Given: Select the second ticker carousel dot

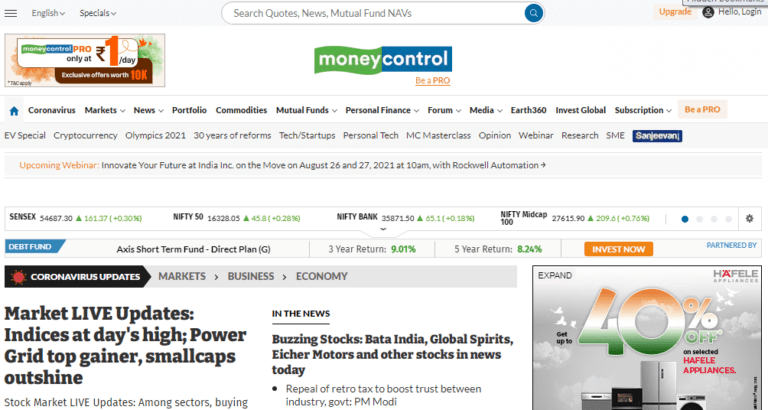Looking at the screenshot, I should pyautogui.click(x=699, y=219).
